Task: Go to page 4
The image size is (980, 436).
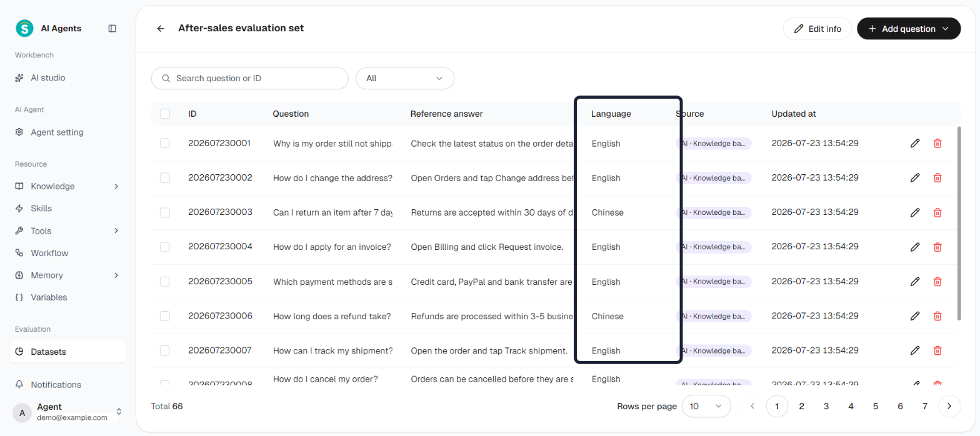Action: coord(851,406)
